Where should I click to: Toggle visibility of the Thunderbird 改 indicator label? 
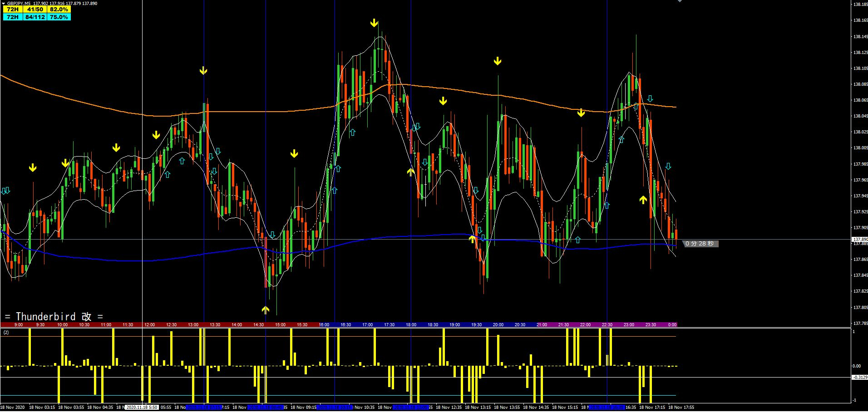(54, 316)
